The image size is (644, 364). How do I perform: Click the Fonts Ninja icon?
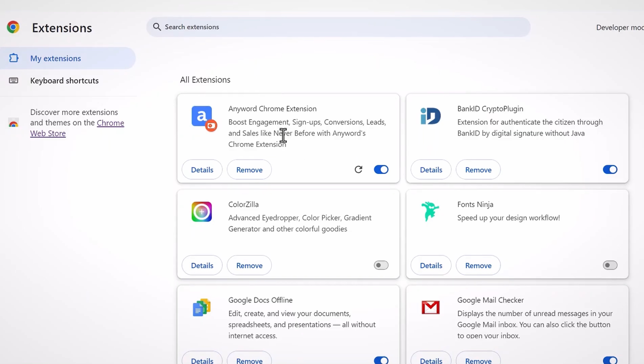point(430,212)
